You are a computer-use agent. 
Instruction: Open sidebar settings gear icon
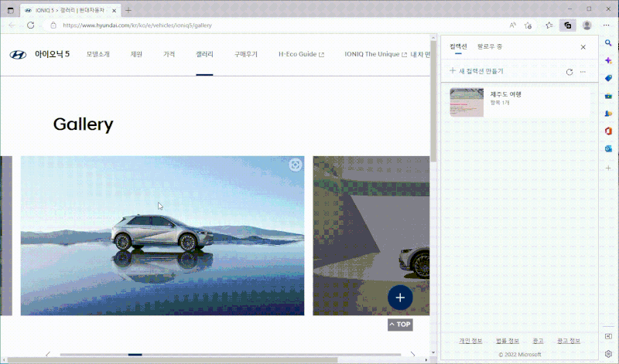pos(608,354)
